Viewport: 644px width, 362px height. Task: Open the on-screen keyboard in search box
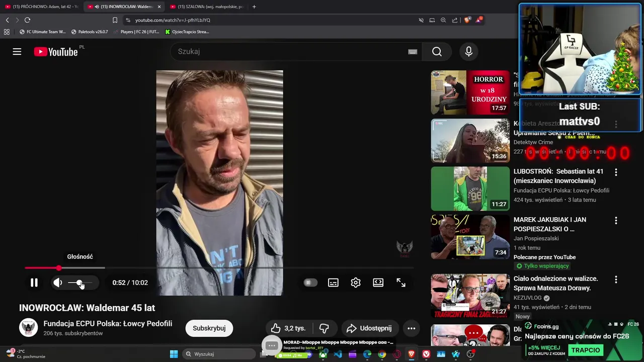(413, 51)
